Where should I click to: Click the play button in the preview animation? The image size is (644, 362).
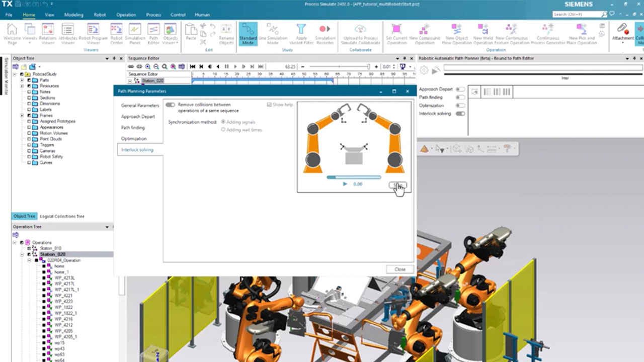coord(345,184)
